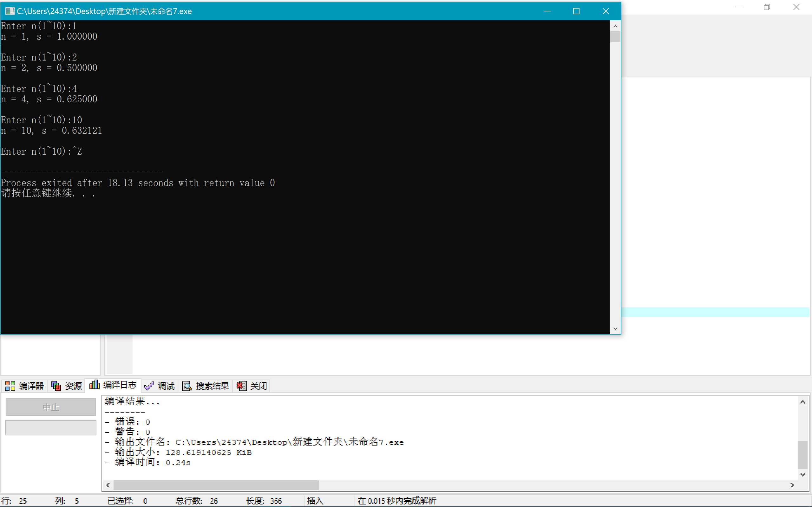Image resolution: width=812 pixels, height=507 pixels.
Task: Close the 未命名7.exe console window
Action: (x=606, y=11)
